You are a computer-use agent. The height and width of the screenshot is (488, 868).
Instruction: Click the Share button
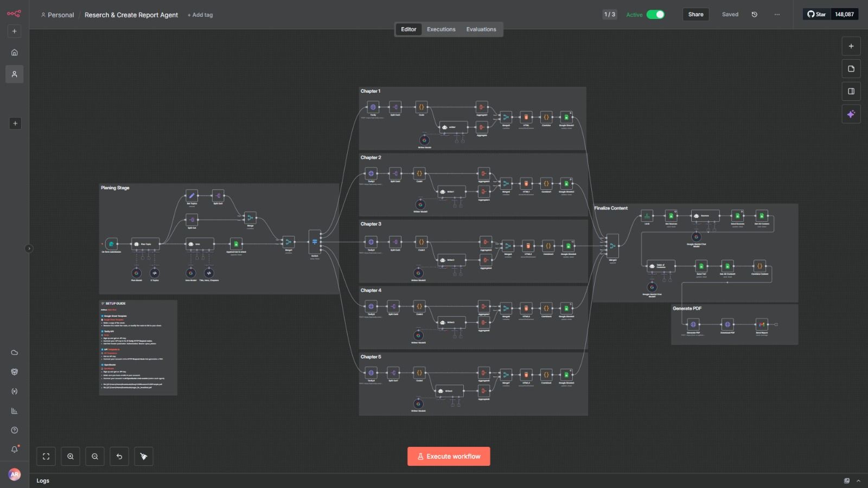pyautogui.click(x=695, y=15)
